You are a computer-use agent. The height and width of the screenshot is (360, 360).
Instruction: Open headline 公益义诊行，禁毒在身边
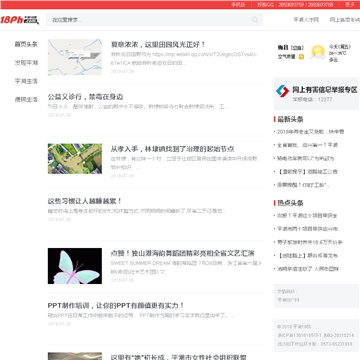85,97
